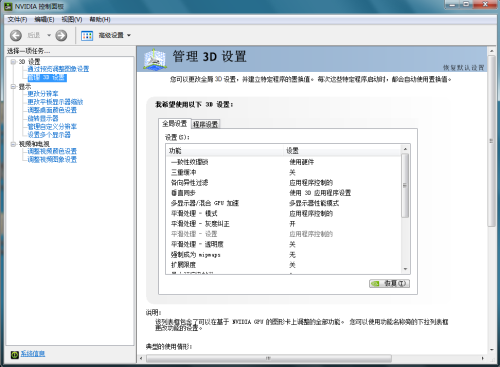
Task: Click the 3D settings header image icon
Action: [x=155, y=60]
